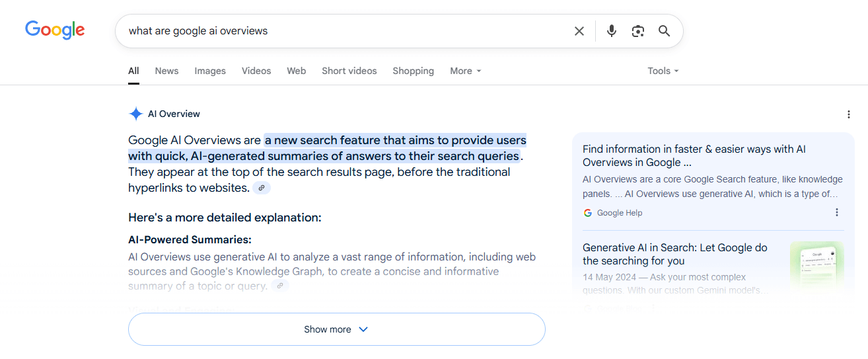Switch to the Images tab

(210, 71)
